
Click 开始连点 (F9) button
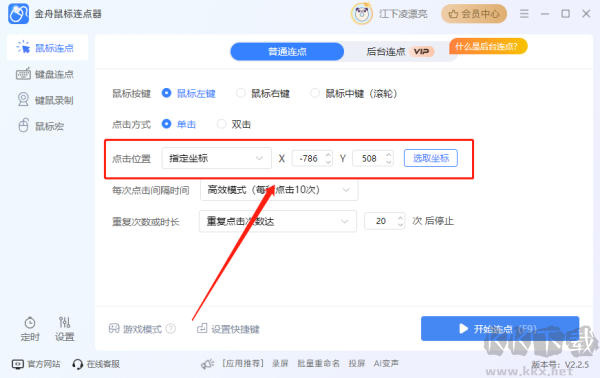click(x=500, y=328)
